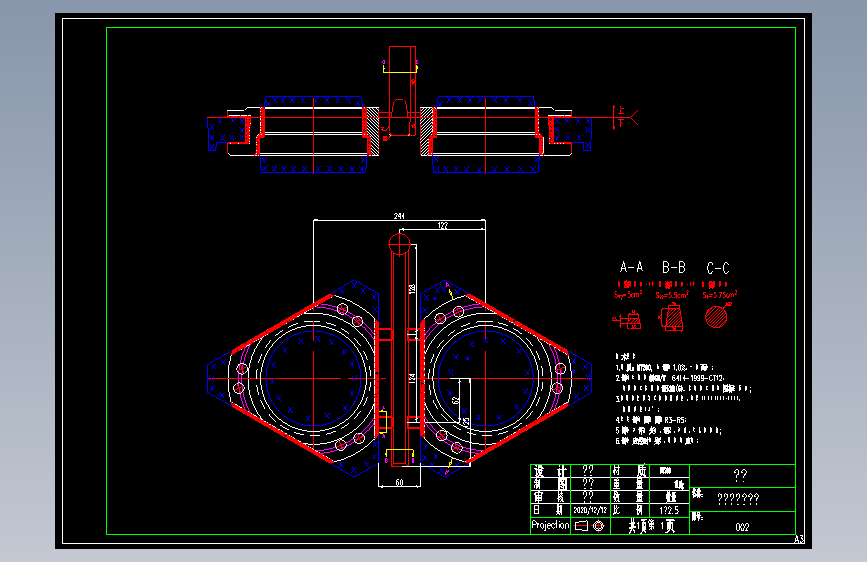Select the vertical 62 dimension inside right ring

coord(456,399)
